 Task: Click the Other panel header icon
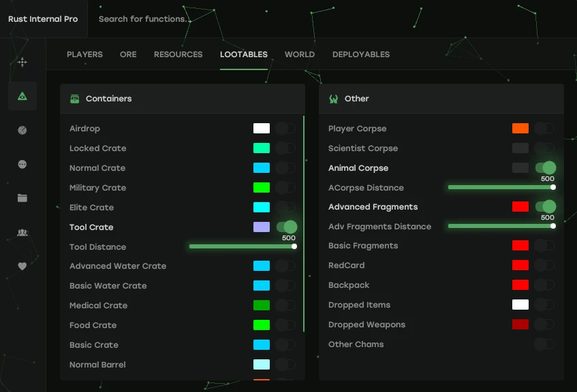pyautogui.click(x=333, y=99)
